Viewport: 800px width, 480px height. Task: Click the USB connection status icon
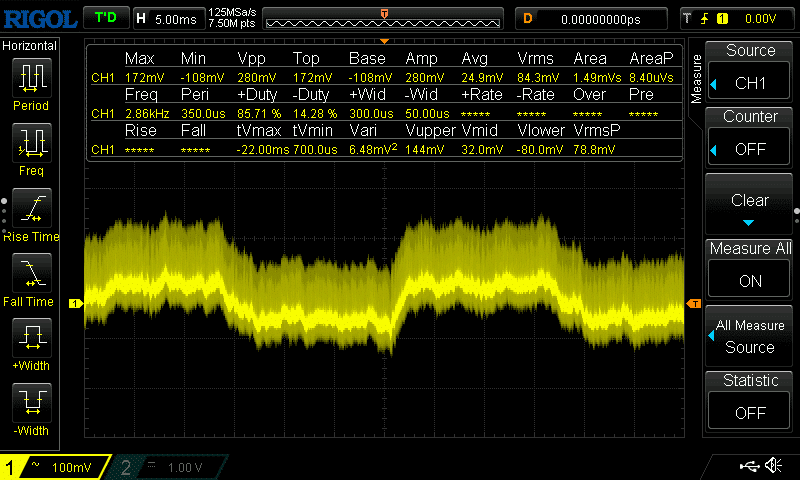tap(748, 465)
